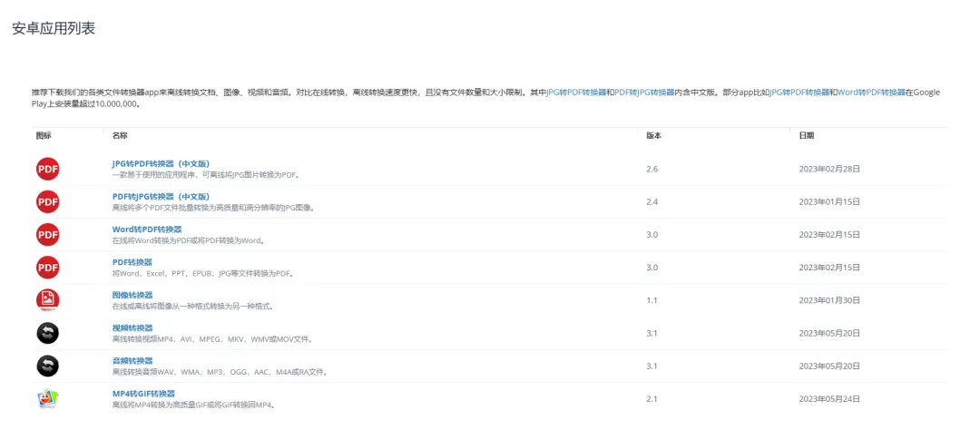The image size is (980, 430).
Task: Click date 2023年02月15日 in PDF转换器 row
Action: point(829,268)
